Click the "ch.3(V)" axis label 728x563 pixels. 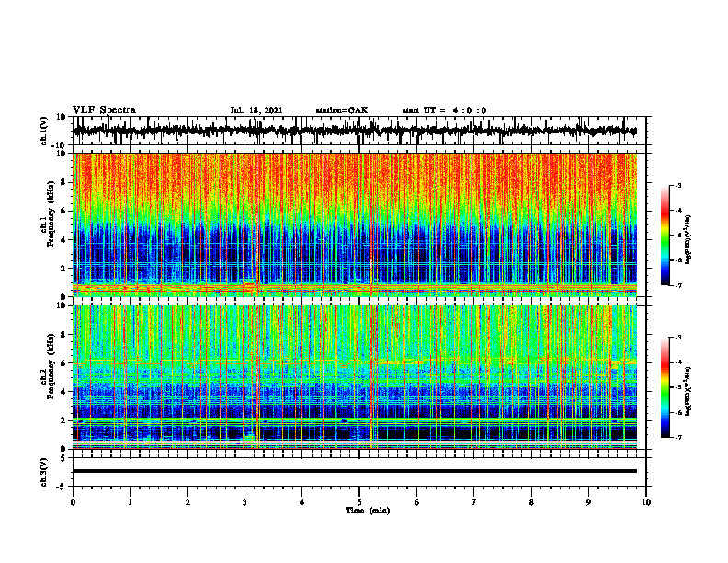(43, 472)
